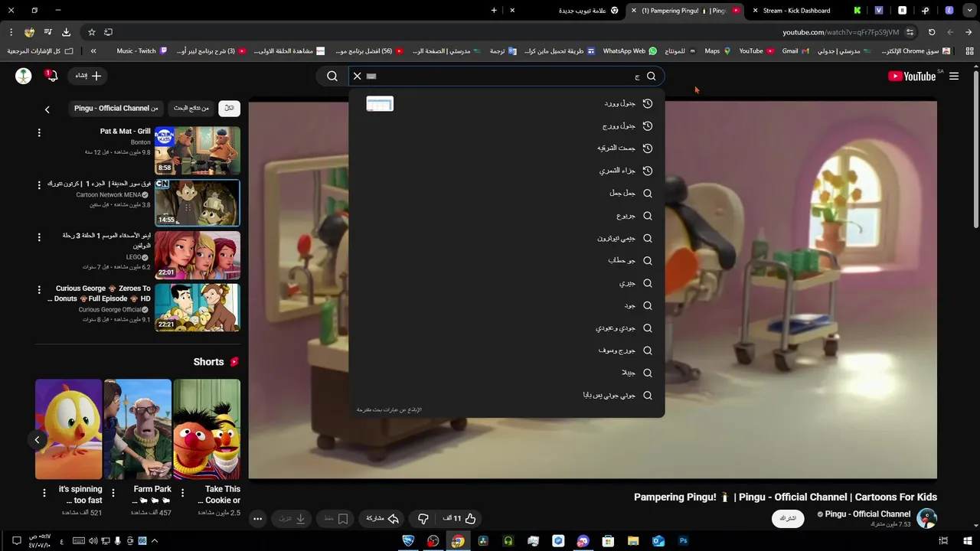Open options for Pat & Mat - Grill

(x=39, y=132)
